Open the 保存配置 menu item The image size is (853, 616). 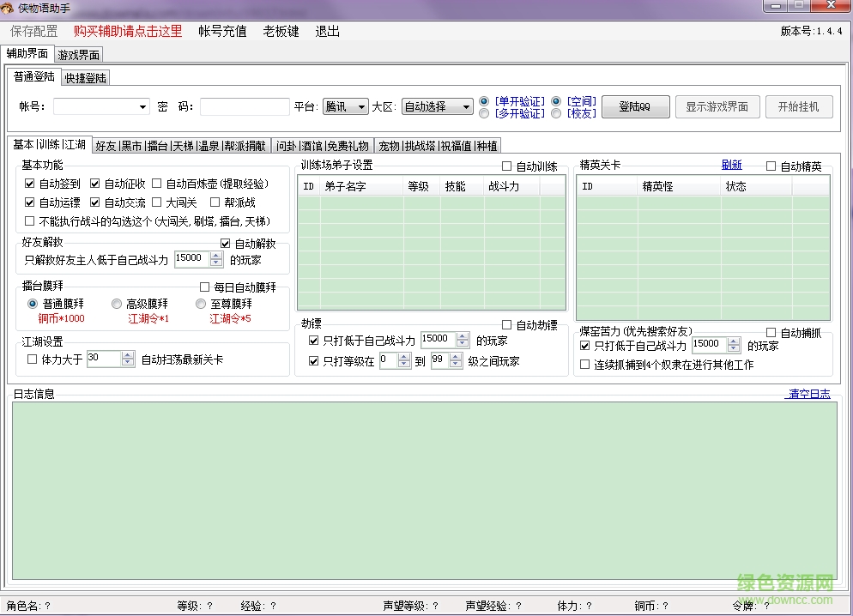[32, 31]
